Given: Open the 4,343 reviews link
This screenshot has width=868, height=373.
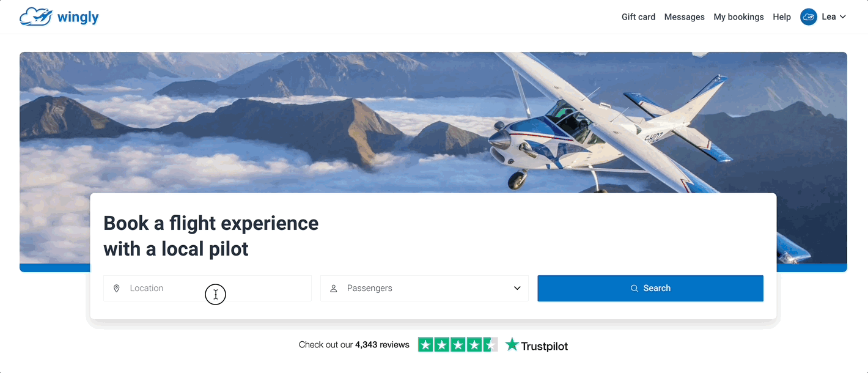Looking at the screenshot, I should tap(382, 345).
